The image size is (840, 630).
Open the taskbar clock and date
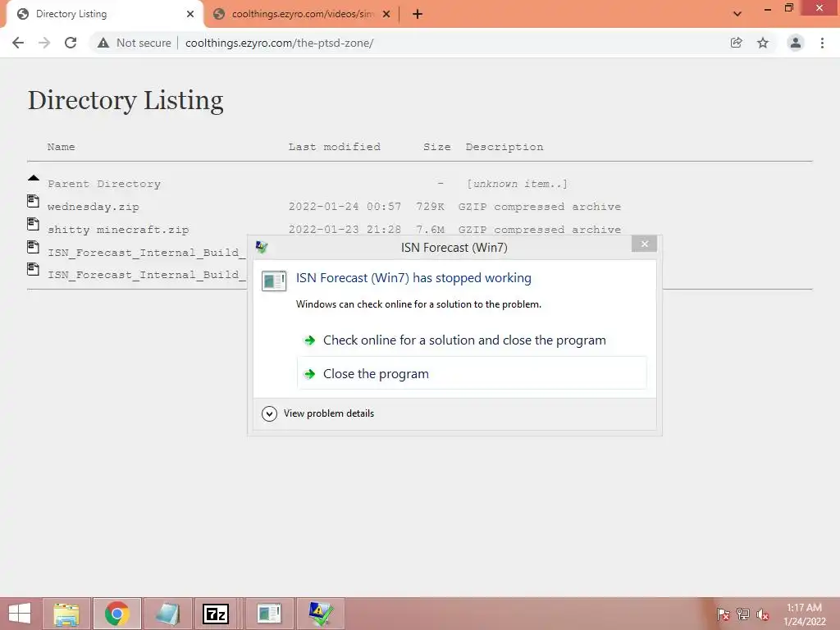(x=804, y=614)
